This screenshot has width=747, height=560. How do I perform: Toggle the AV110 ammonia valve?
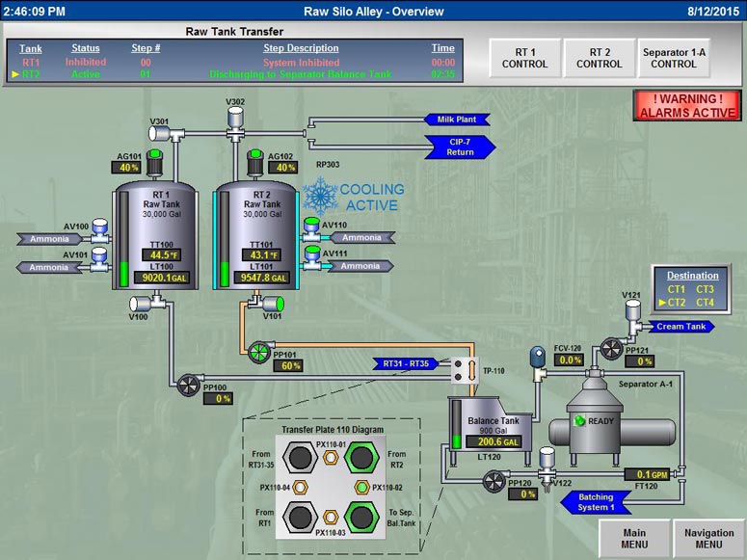(x=311, y=227)
